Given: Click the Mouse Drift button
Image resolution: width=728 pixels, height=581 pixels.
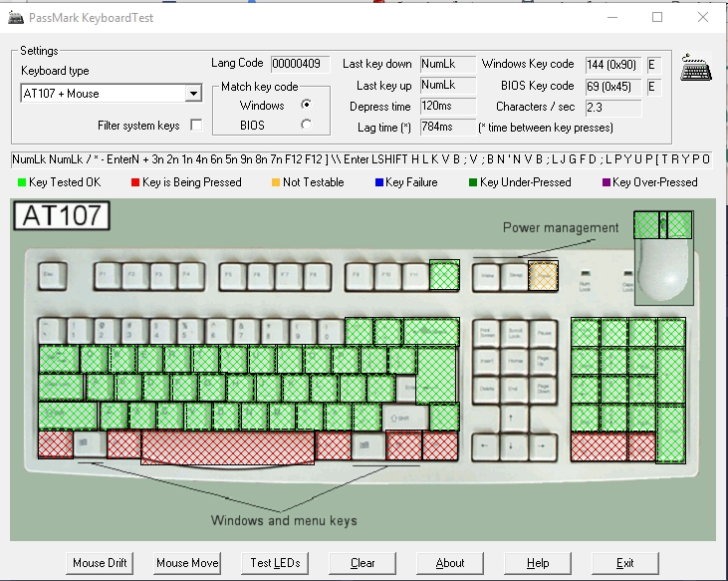Looking at the screenshot, I should click(100, 563).
